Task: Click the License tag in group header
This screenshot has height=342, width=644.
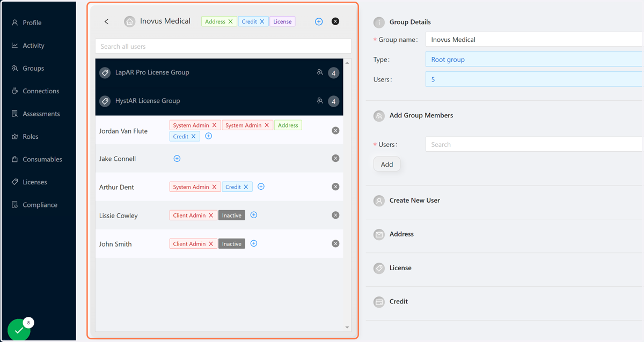Action: pos(282,21)
